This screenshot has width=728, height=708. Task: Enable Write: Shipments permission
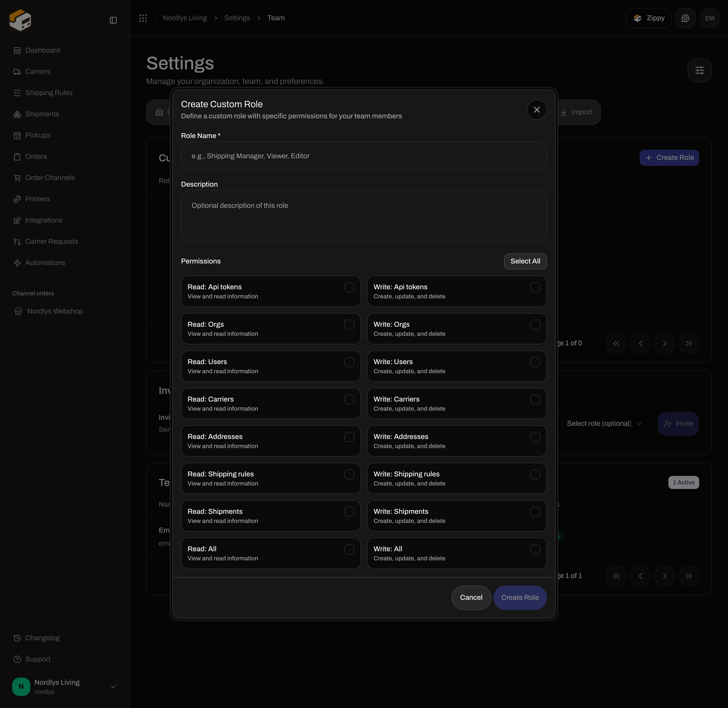point(535,512)
